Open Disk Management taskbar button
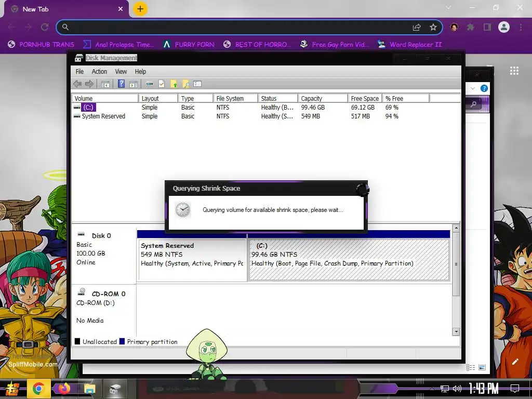Screen dimensions: 532x399 [x=115, y=389]
